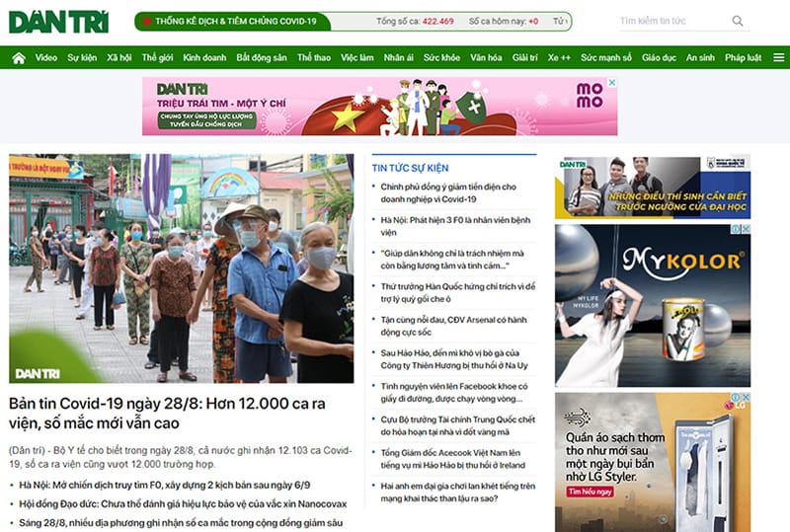This screenshot has height=532, width=790.
Task: Open the Video section in the nav bar
Action: [x=46, y=58]
